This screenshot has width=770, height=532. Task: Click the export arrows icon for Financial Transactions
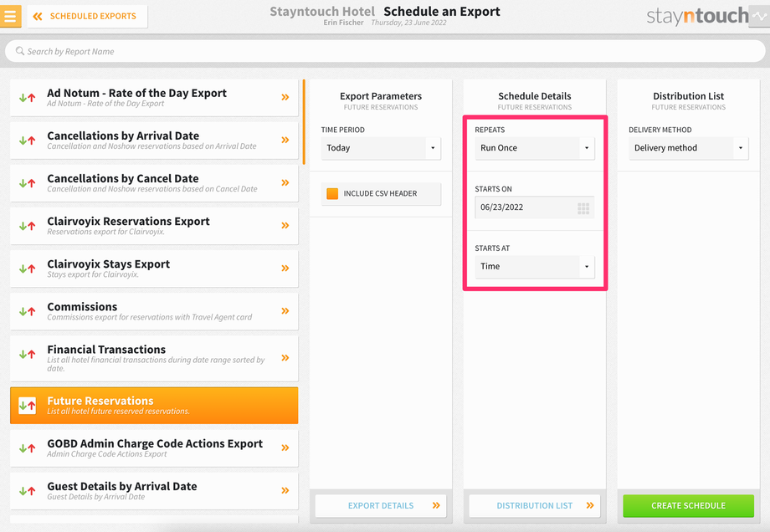click(28, 354)
